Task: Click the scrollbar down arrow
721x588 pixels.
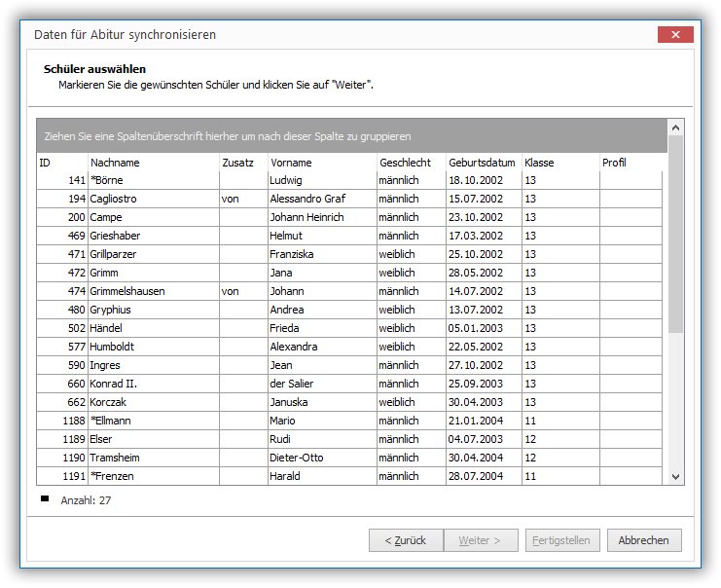Action: click(x=675, y=477)
